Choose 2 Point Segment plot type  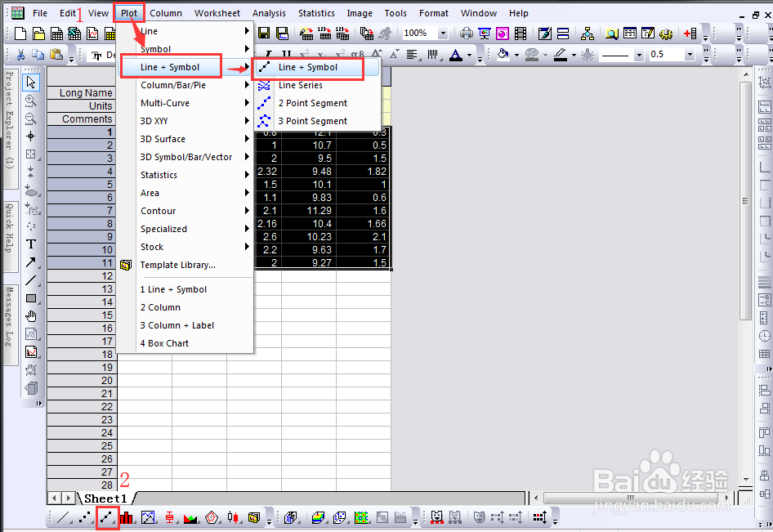pyautogui.click(x=318, y=103)
